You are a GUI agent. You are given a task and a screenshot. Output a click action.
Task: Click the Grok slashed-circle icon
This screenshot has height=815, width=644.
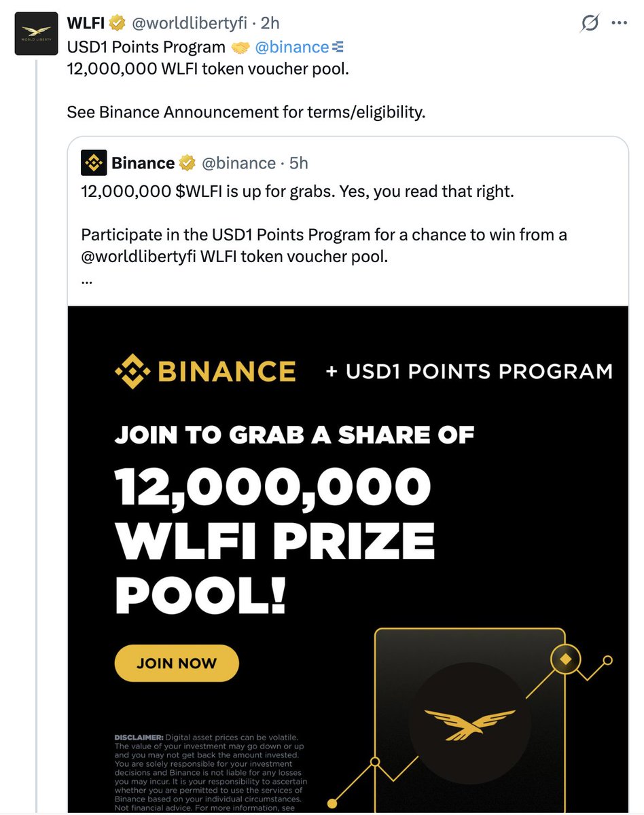(590, 23)
